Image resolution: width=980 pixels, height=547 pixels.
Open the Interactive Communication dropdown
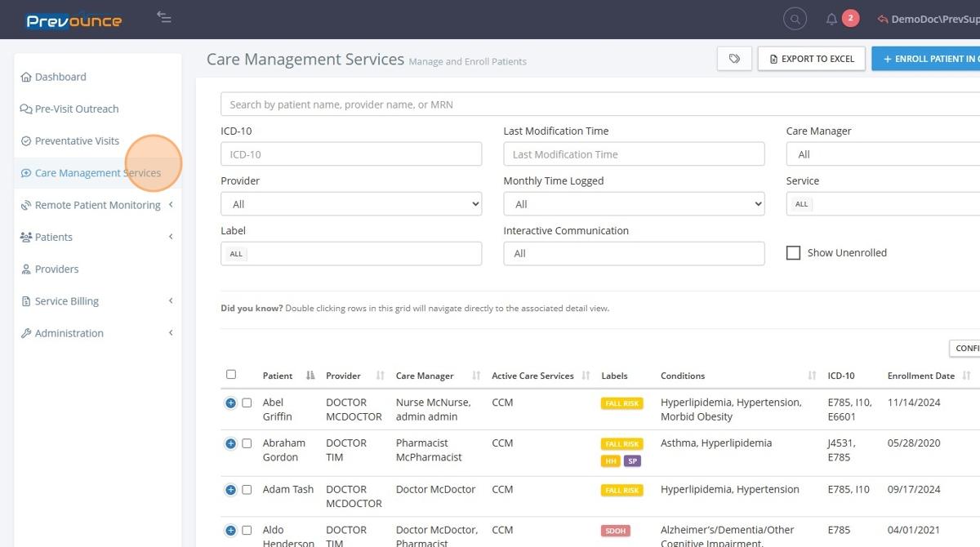[x=634, y=254]
